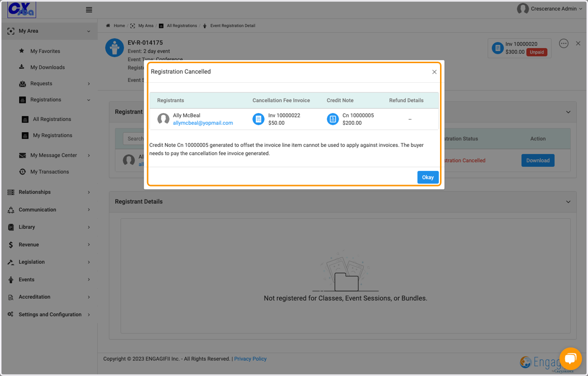Viewport: 588px width, 376px height.
Task: Click the Okay button in dialog
Action: point(428,177)
